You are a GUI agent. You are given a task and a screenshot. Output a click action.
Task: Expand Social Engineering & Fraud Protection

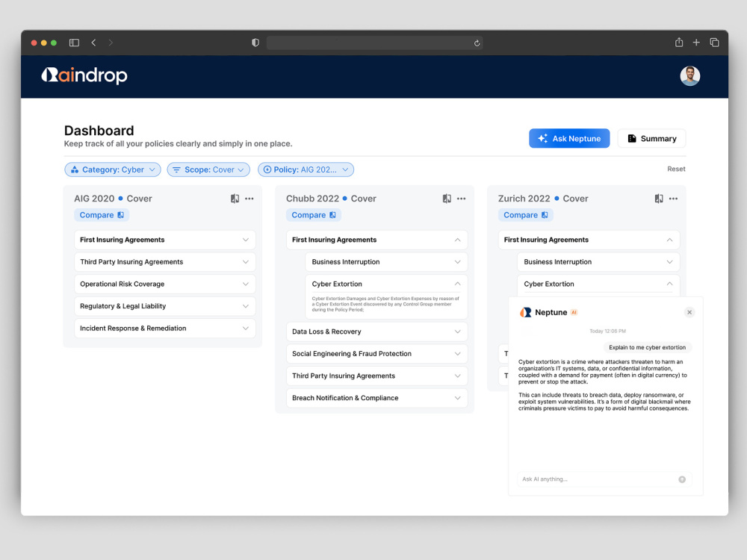376,354
